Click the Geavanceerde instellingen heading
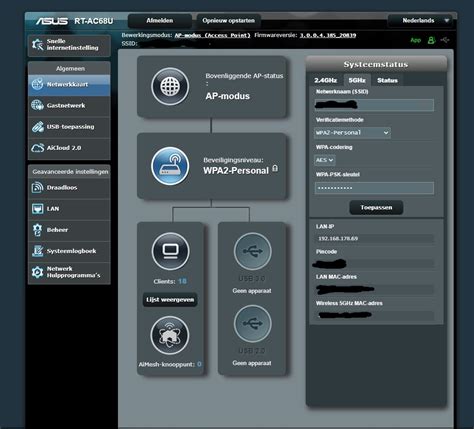The width and height of the screenshot is (474, 429). point(70,172)
